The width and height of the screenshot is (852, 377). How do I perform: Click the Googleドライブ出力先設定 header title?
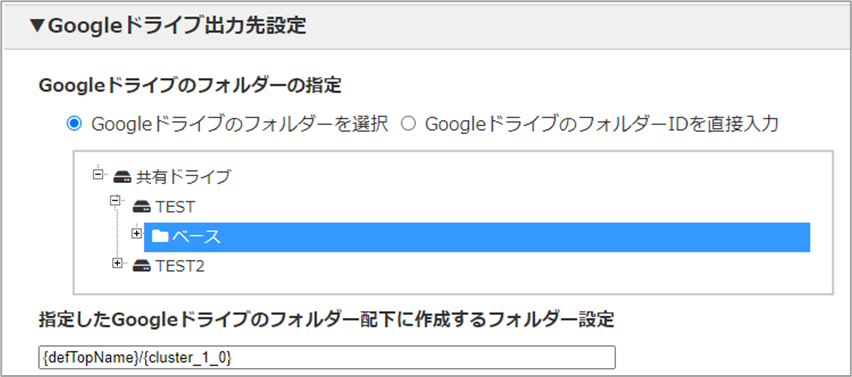tap(177, 26)
